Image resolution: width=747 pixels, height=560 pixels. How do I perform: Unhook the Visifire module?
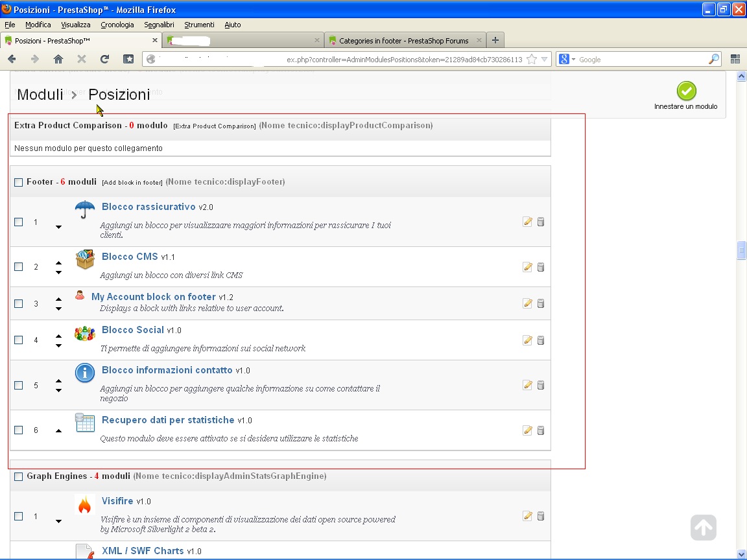541,516
